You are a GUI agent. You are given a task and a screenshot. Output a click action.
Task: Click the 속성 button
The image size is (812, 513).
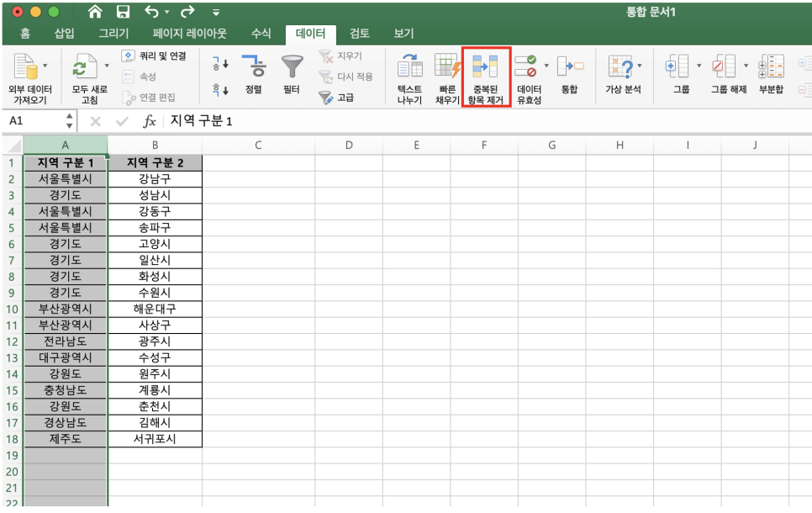point(139,77)
